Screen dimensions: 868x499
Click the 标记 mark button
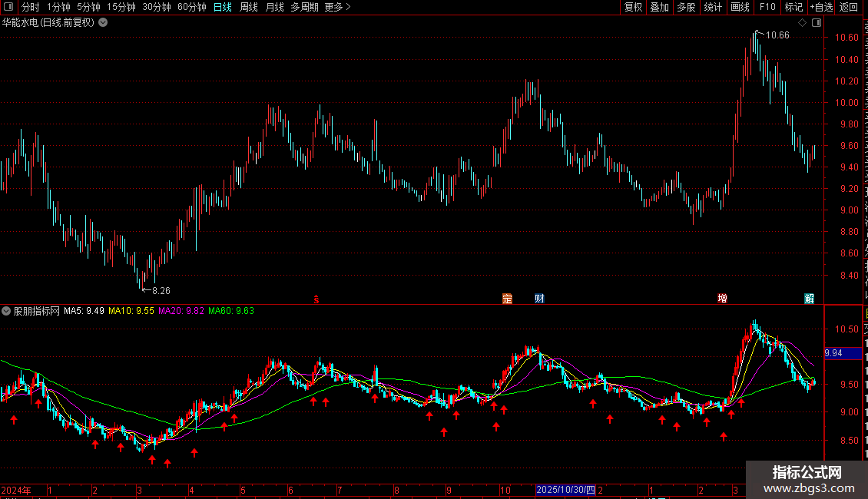point(793,7)
